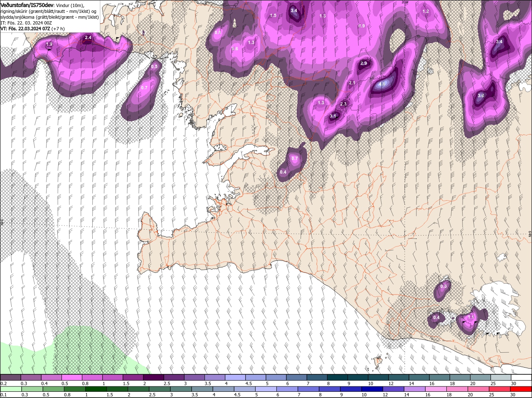This screenshot has width=532, height=398.
Task: Select snow legend swatch between 25 and 30
Action: [x=500, y=377]
